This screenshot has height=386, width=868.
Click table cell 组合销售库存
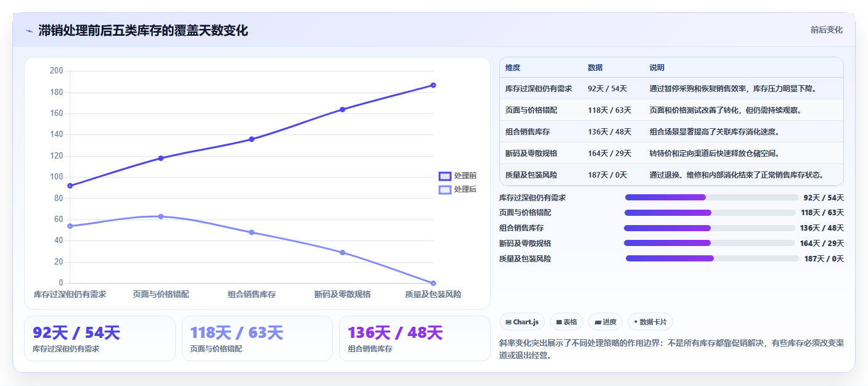point(528,132)
